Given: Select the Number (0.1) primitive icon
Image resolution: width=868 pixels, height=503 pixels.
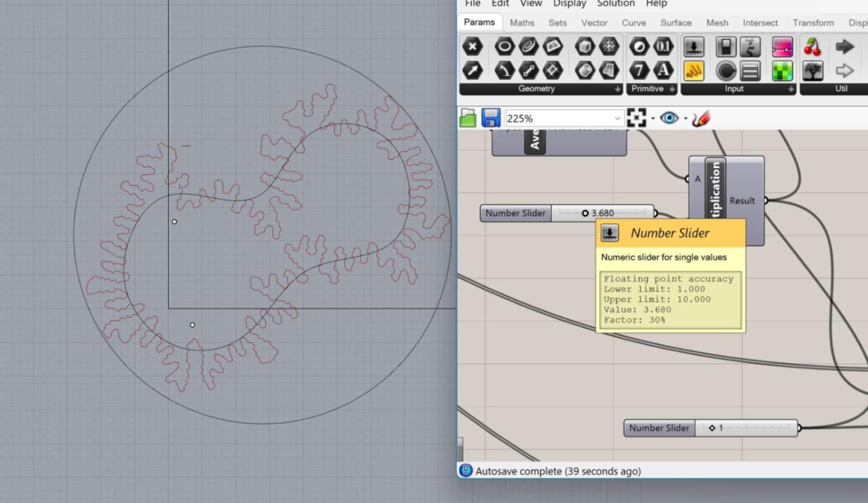Looking at the screenshot, I should pos(663,47).
